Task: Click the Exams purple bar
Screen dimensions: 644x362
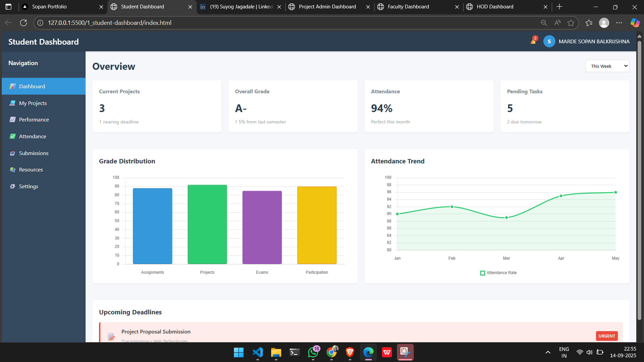Action: [262, 227]
